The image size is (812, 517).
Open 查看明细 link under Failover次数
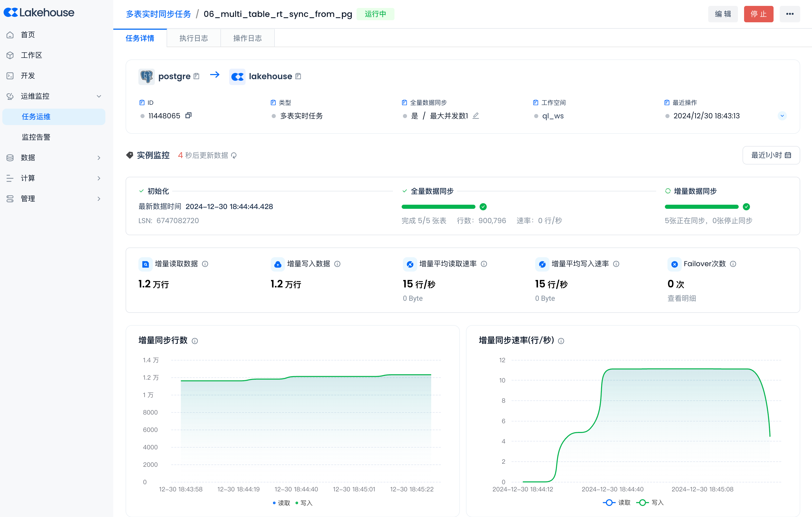682,298
